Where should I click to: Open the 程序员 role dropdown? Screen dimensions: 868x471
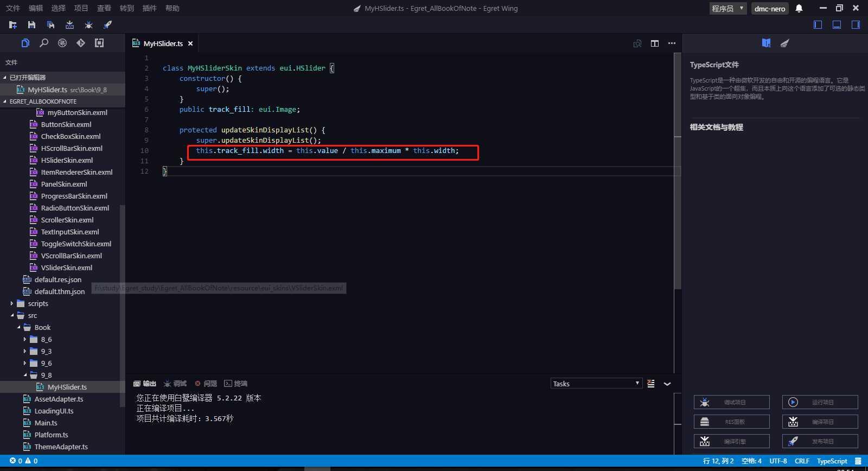coord(728,8)
